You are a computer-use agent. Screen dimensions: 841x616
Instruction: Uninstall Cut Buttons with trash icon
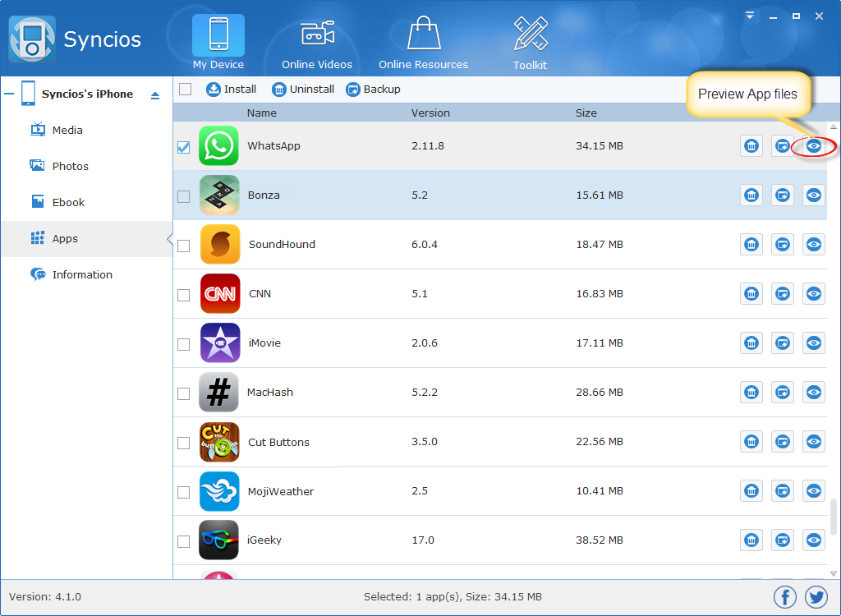pos(751,442)
